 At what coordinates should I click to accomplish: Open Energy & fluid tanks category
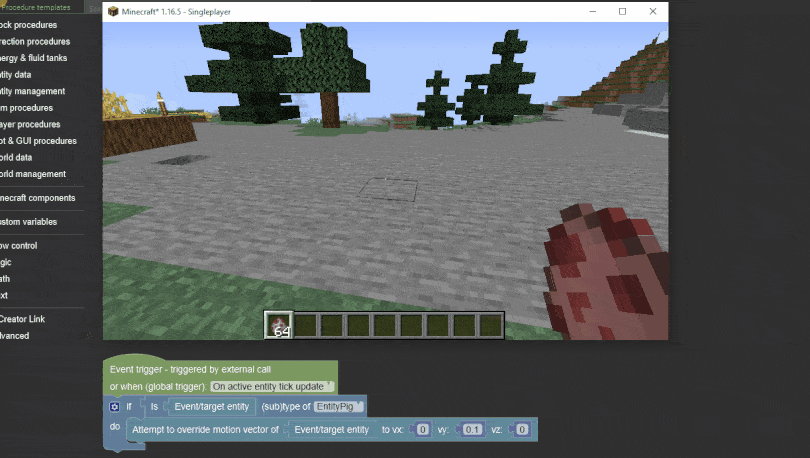pos(34,58)
